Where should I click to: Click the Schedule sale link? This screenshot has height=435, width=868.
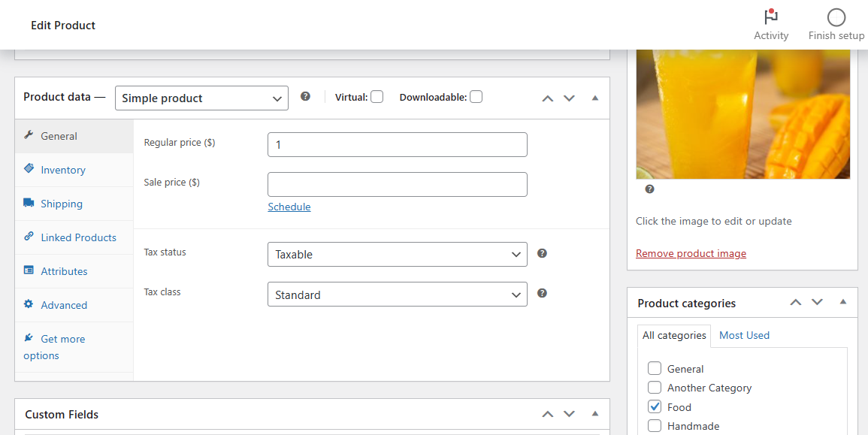point(289,207)
